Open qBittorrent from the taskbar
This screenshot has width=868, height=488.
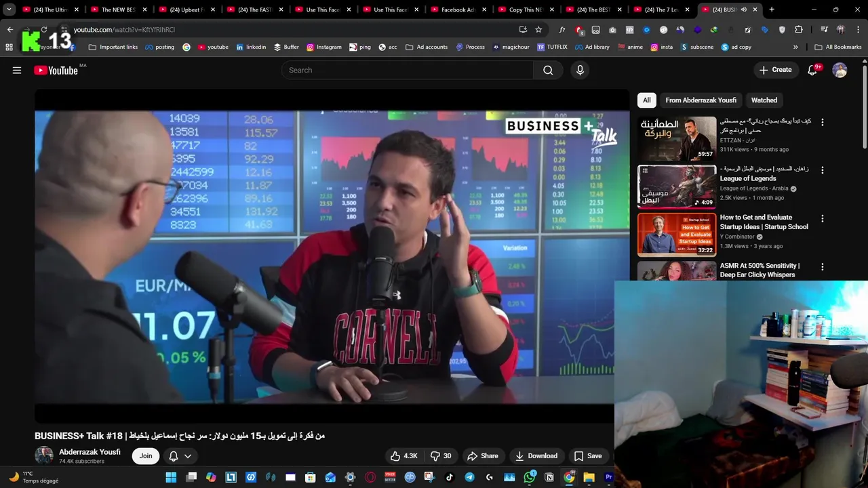[410, 477]
